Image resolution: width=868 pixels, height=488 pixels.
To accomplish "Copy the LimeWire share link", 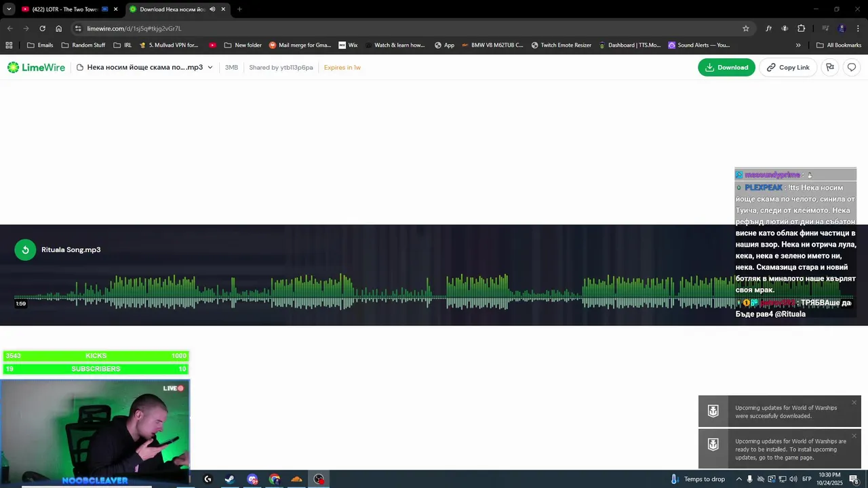I will [x=788, y=67].
